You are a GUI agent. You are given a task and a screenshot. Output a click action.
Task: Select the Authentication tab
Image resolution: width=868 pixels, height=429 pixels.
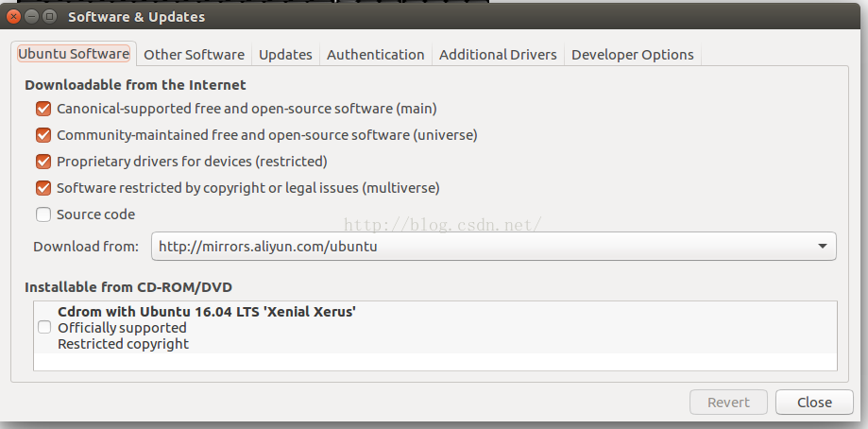[375, 55]
